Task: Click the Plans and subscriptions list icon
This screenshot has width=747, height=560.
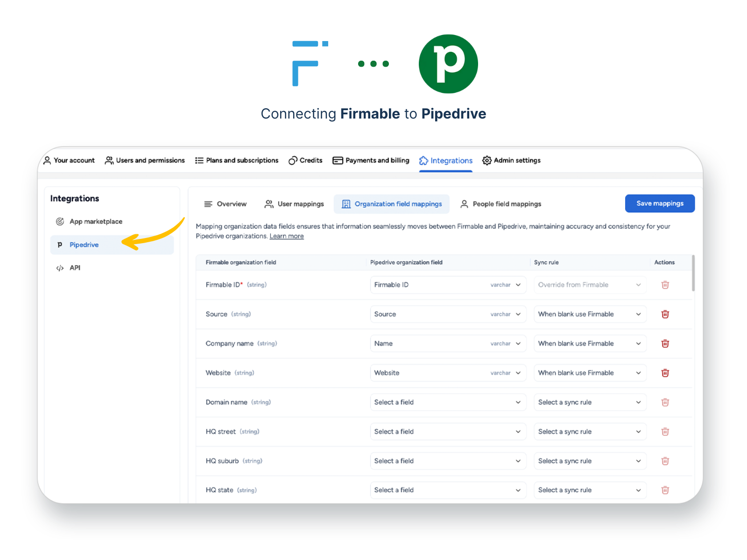Action: point(199,160)
